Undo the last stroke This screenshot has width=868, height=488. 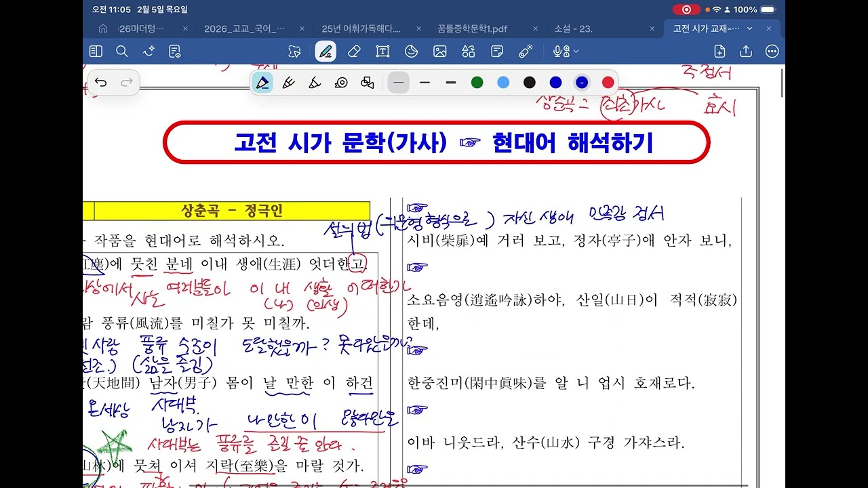100,83
